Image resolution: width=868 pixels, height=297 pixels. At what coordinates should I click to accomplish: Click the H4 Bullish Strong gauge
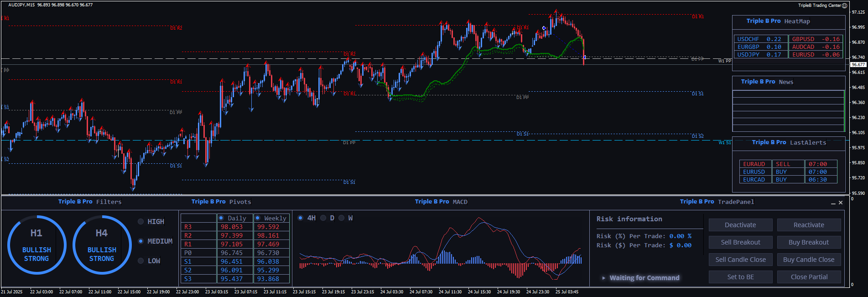pyautogui.click(x=102, y=245)
